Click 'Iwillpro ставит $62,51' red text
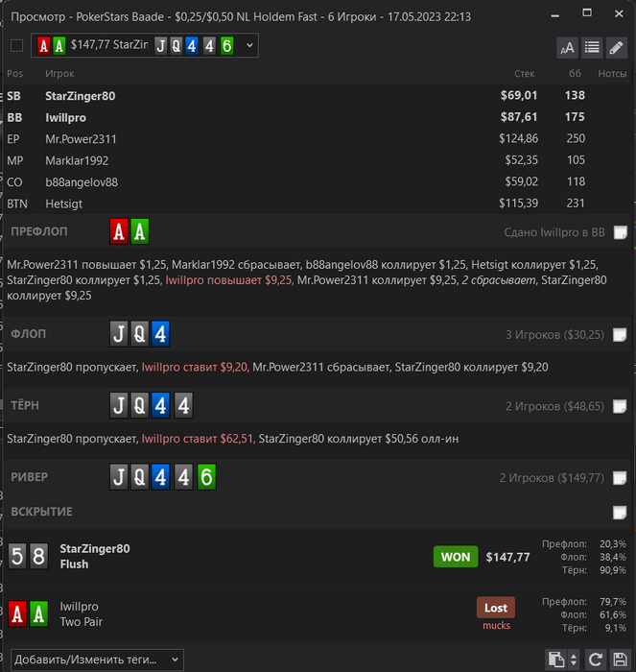The width and height of the screenshot is (636, 672). coord(199,439)
